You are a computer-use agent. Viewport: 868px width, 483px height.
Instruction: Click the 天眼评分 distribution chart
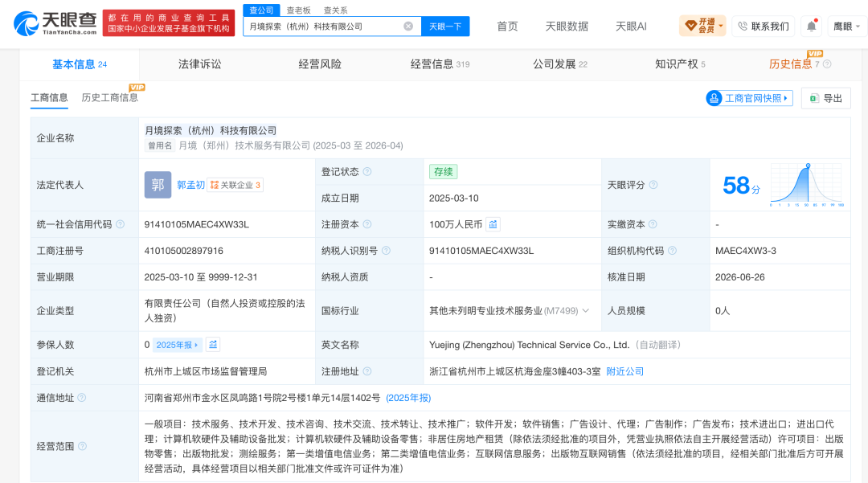[807, 185]
